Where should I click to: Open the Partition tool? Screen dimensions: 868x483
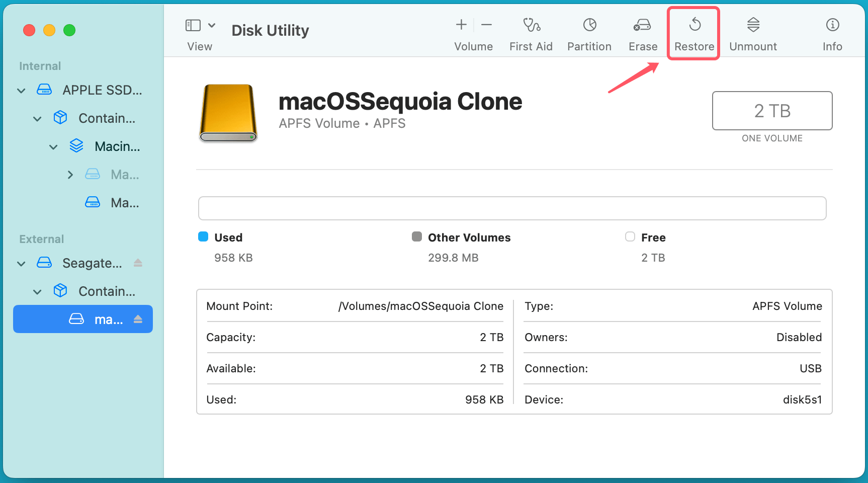[589, 25]
